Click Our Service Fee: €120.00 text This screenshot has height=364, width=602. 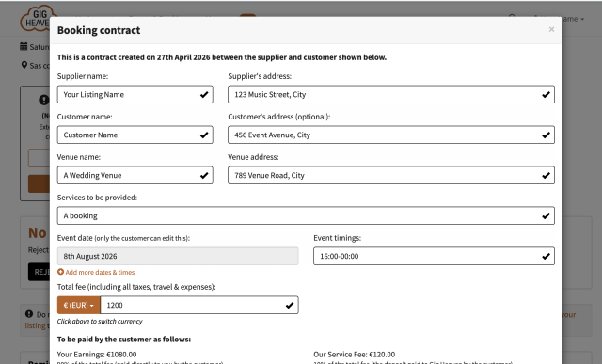(354, 355)
